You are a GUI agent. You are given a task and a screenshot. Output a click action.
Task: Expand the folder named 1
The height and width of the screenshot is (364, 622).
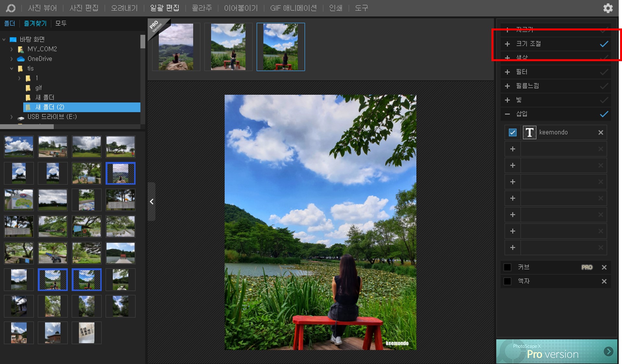tap(19, 78)
